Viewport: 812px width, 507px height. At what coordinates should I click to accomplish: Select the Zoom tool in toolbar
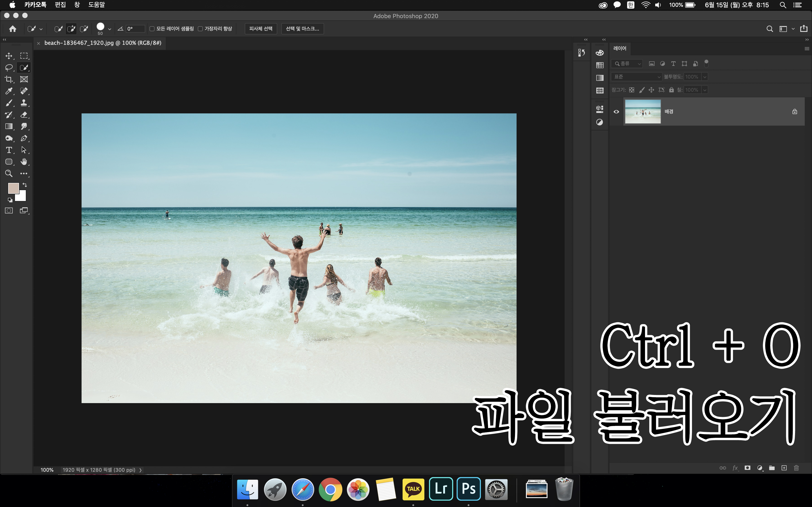pos(9,173)
